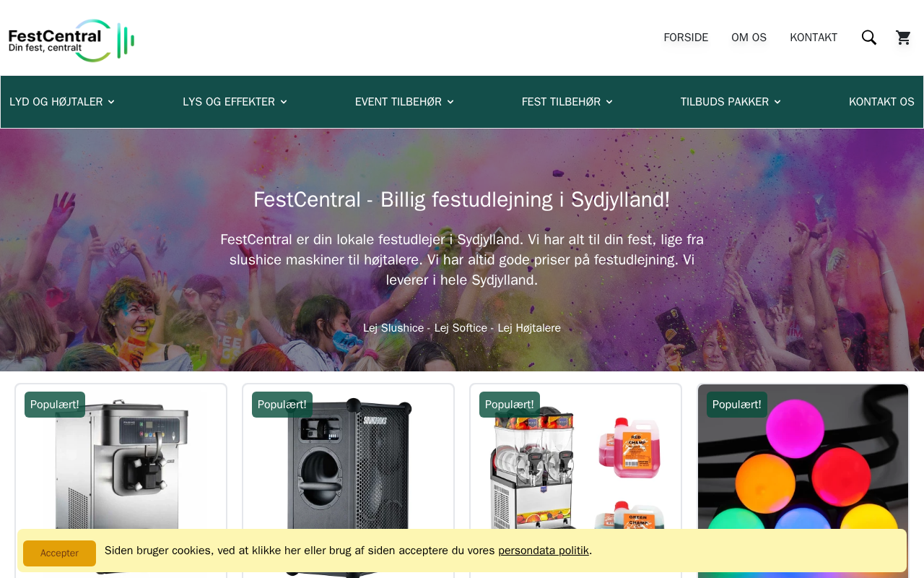Click the FestCentral logo
The height and width of the screenshot is (578, 924).
click(71, 40)
